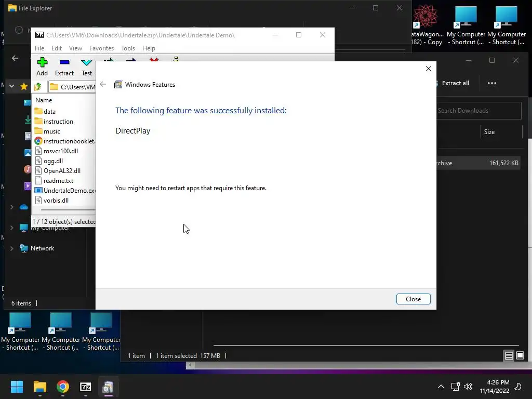Expand My Computer tree node in sidebar

pyautogui.click(x=11, y=228)
